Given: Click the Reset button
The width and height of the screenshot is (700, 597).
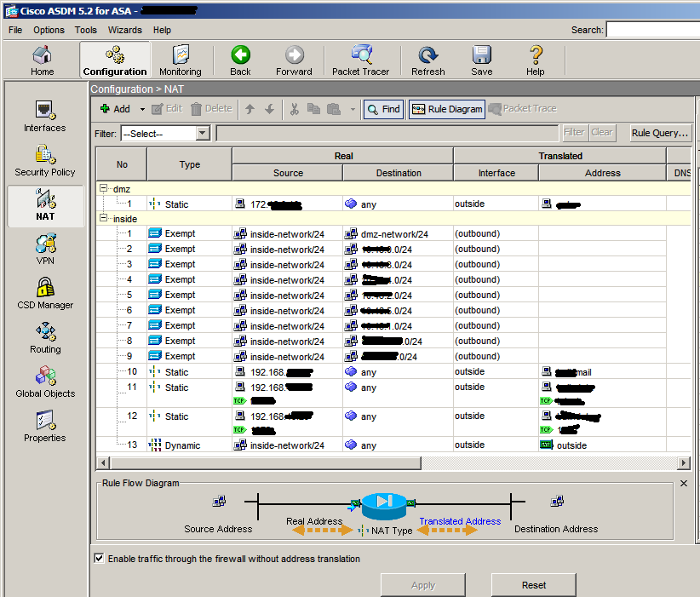Looking at the screenshot, I should pyautogui.click(x=533, y=585).
